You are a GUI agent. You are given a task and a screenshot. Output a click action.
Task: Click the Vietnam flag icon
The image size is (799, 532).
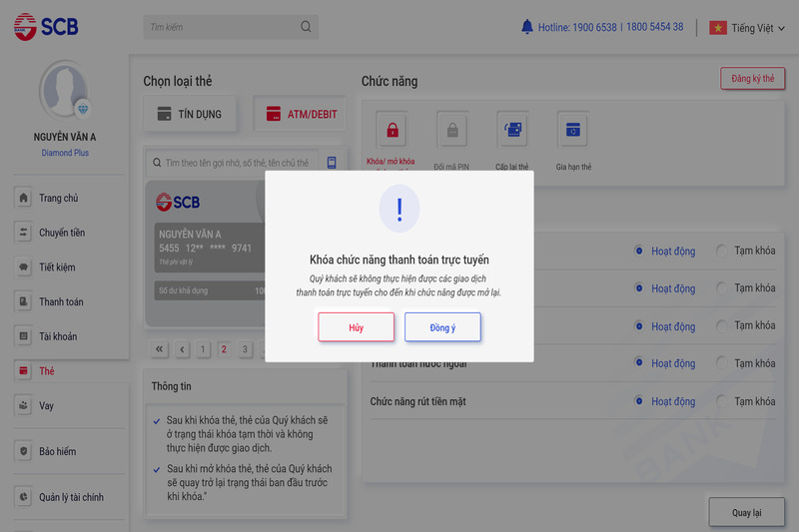click(718, 28)
